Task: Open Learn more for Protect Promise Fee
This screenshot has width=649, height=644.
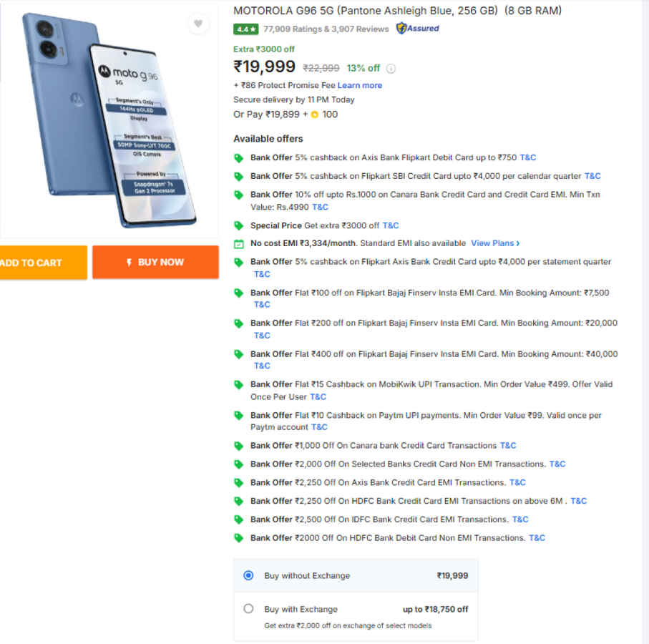Action: (x=360, y=85)
